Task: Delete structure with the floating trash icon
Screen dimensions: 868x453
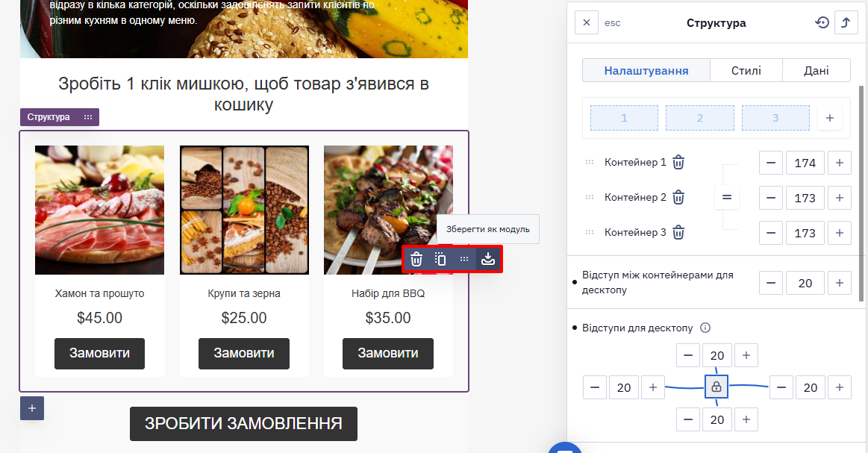Action: 416,259
